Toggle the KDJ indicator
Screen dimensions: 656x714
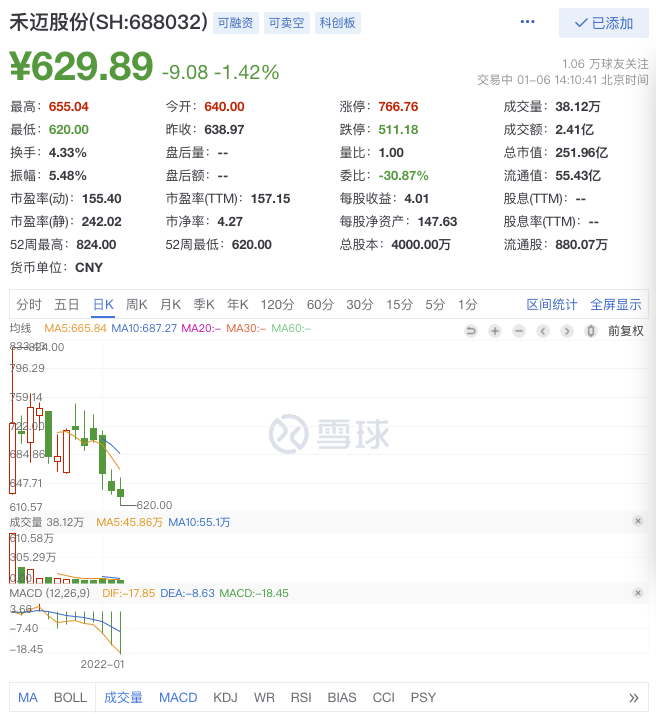[225, 698]
